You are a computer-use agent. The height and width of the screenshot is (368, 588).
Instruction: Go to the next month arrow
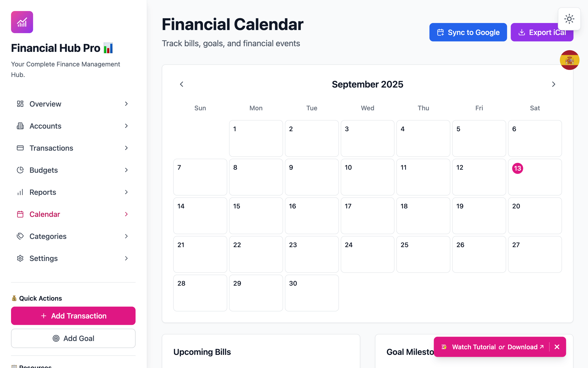554,84
